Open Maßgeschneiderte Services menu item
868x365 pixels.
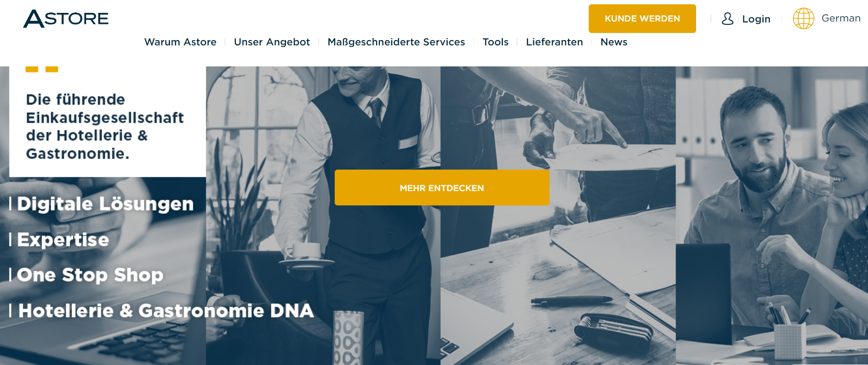tap(396, 42)
